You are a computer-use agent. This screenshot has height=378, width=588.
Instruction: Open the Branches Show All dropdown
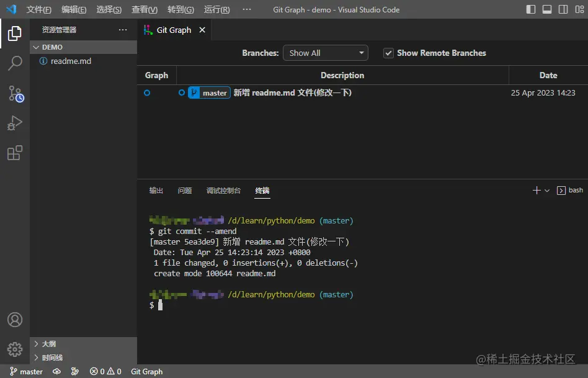click(326, 53)
